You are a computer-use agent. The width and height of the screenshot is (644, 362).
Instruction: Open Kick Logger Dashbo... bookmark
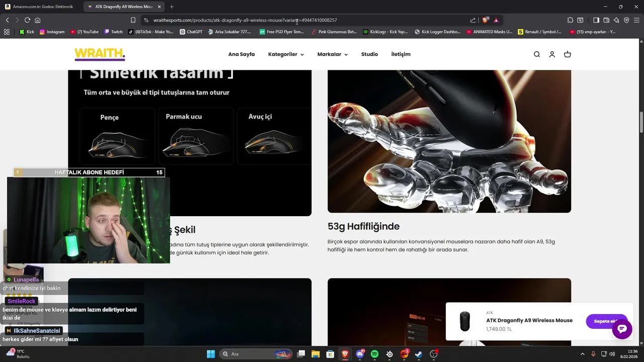tap(437, 32)
